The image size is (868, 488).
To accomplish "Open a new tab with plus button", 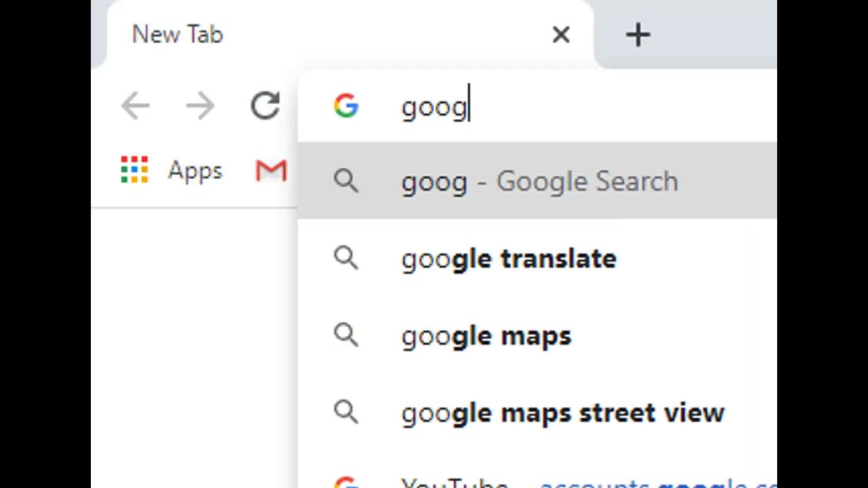I will click(x=638, y=35).
